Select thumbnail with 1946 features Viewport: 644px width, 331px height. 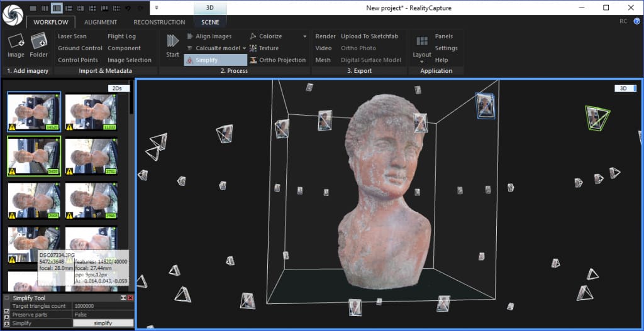click(91, 201)
